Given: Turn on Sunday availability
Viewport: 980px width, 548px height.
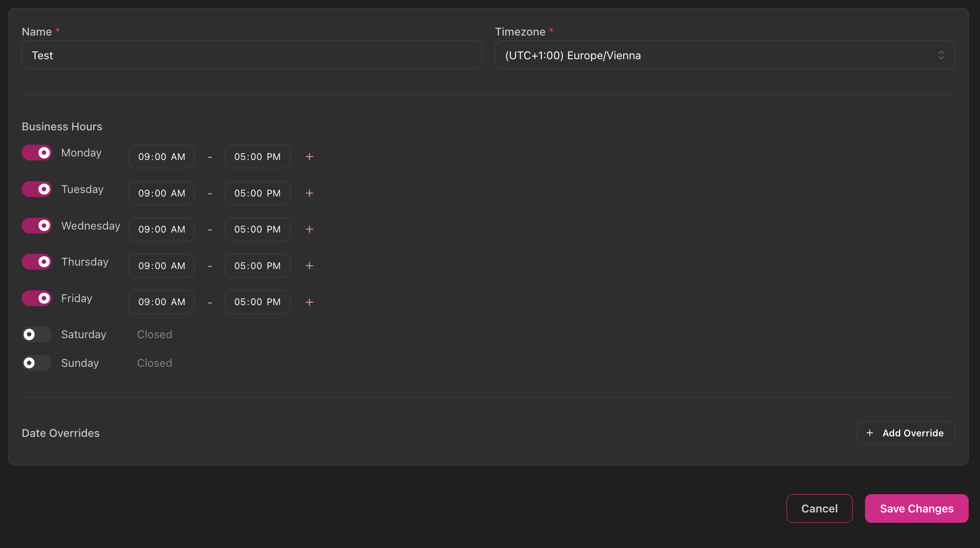Looking at the screenshot, I should (37, 363).
